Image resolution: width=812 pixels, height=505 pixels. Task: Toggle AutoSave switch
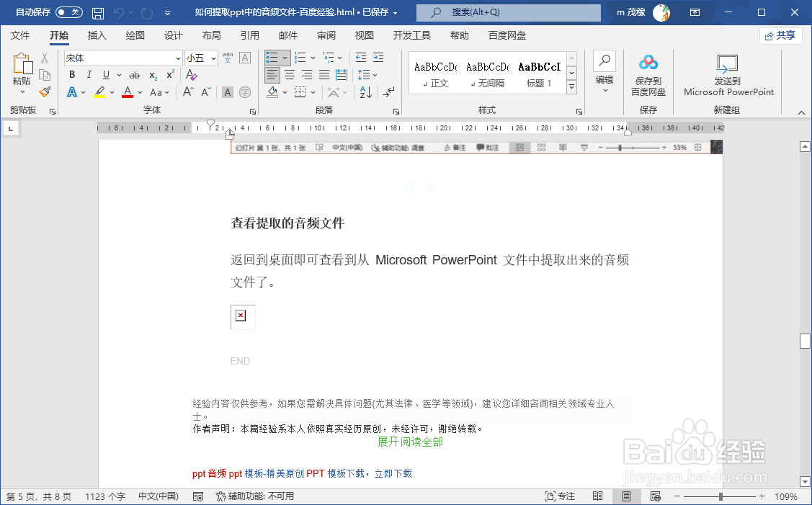[x=69, y=12]
